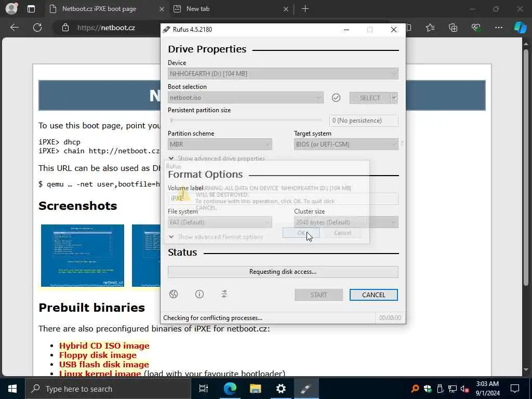532x399 pixels.
Task: Open USB flash disk image link
Action: (x=104, y=364)
